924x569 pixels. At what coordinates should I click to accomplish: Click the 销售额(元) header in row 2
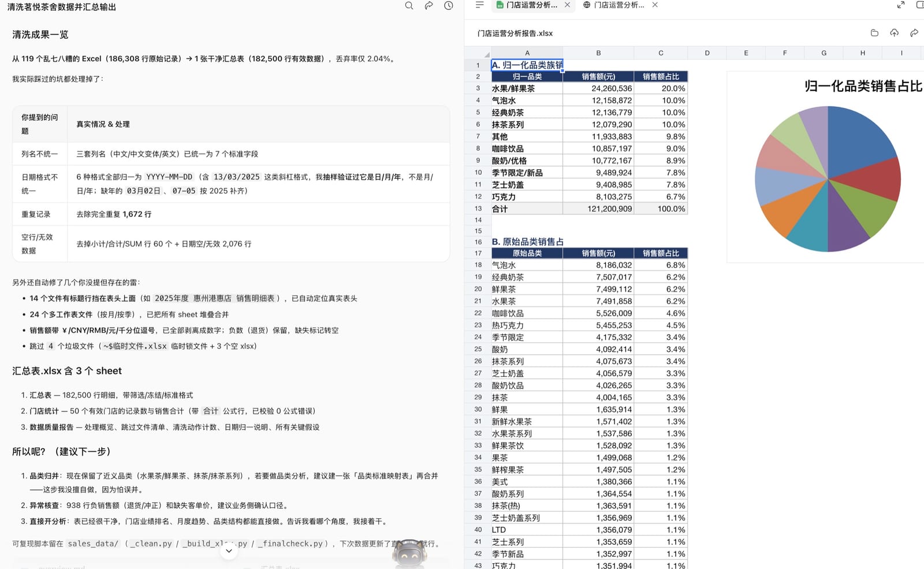598,77
